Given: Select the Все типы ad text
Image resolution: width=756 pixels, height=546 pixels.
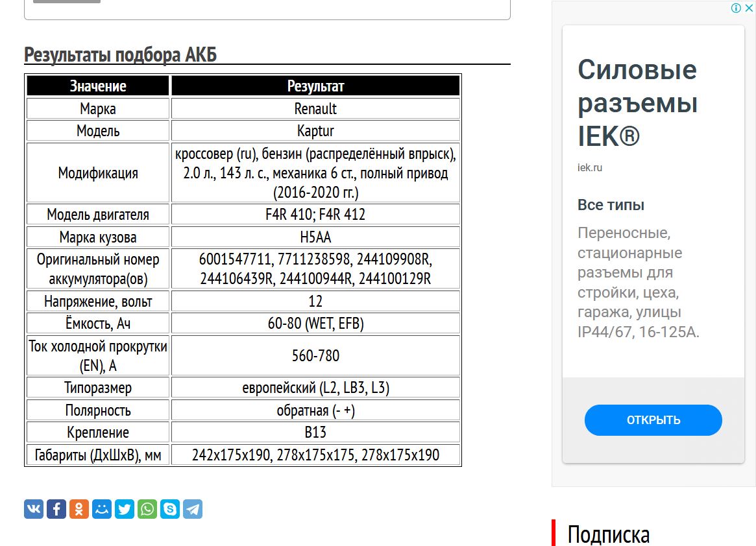Looking at the screenshot, I should 611,204.
